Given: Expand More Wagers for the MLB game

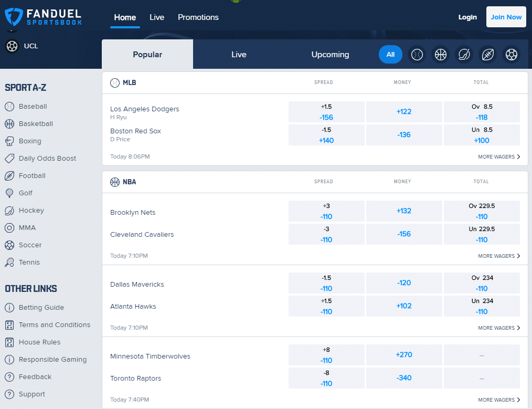Looking at the screenshot, I should tap(499, 157).
